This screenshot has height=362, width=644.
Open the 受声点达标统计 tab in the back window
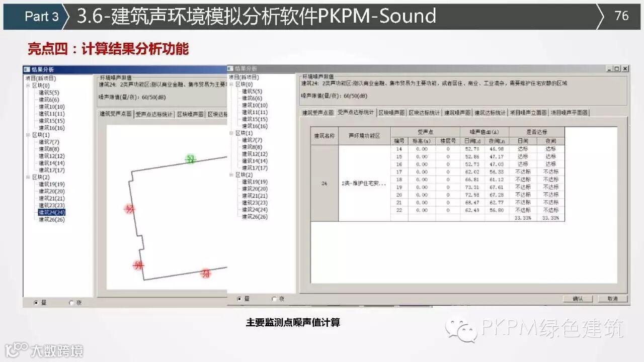[154, 114]
